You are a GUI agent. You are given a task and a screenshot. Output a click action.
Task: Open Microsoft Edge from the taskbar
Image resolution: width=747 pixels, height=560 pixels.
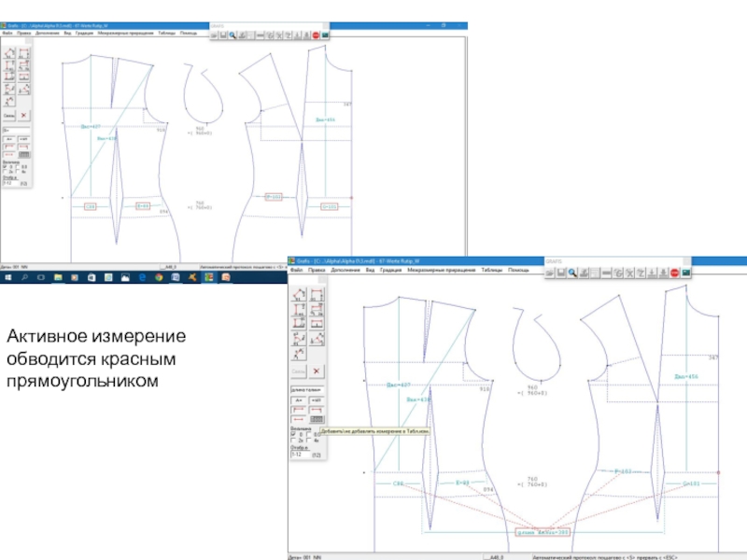[x=142, y=277]
